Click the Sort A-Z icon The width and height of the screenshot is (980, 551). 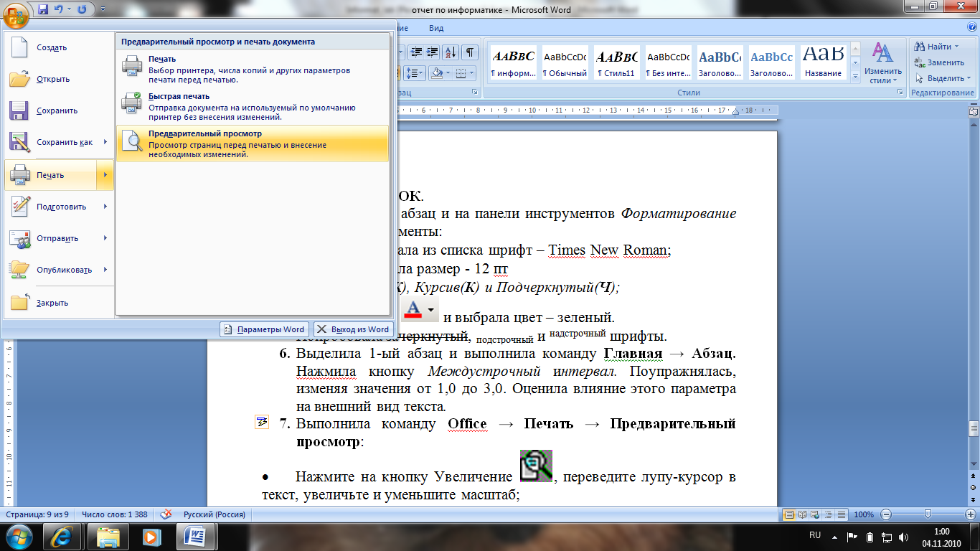[451, 52]
